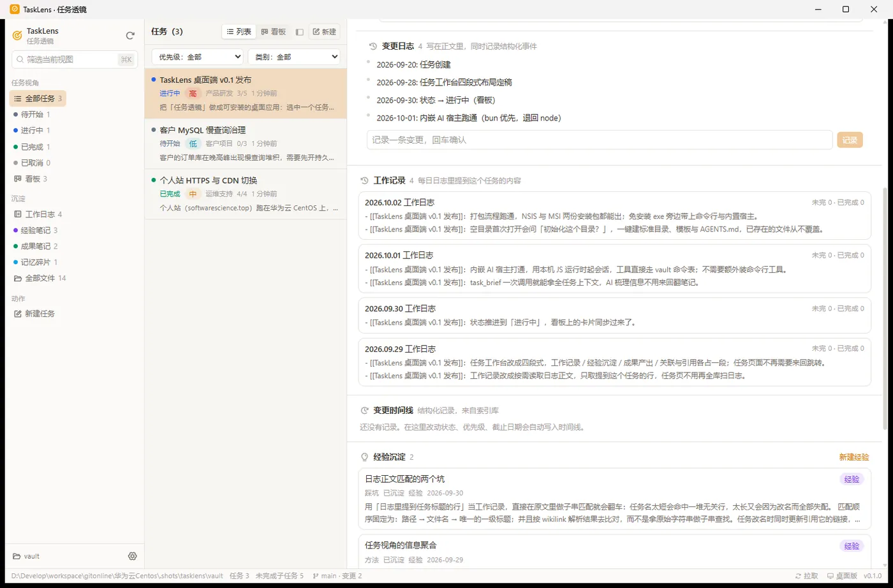Open 工作日志 in the sidebar
893x588 pixels.
point(38,214)
